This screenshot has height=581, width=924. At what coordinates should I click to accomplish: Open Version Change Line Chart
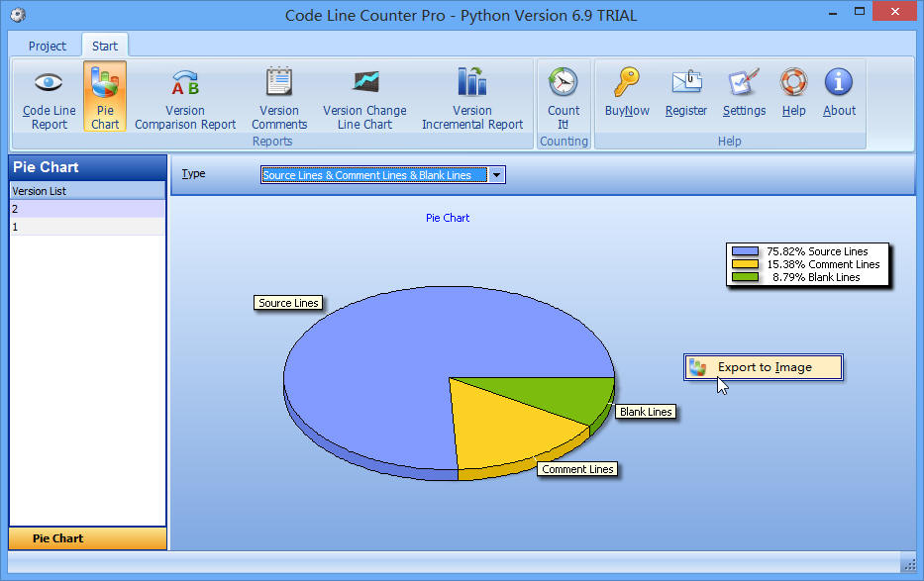click(x=364, y=97)
